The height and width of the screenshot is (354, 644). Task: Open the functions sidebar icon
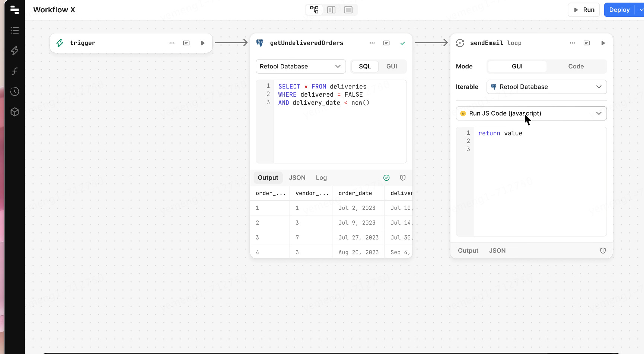15,71
